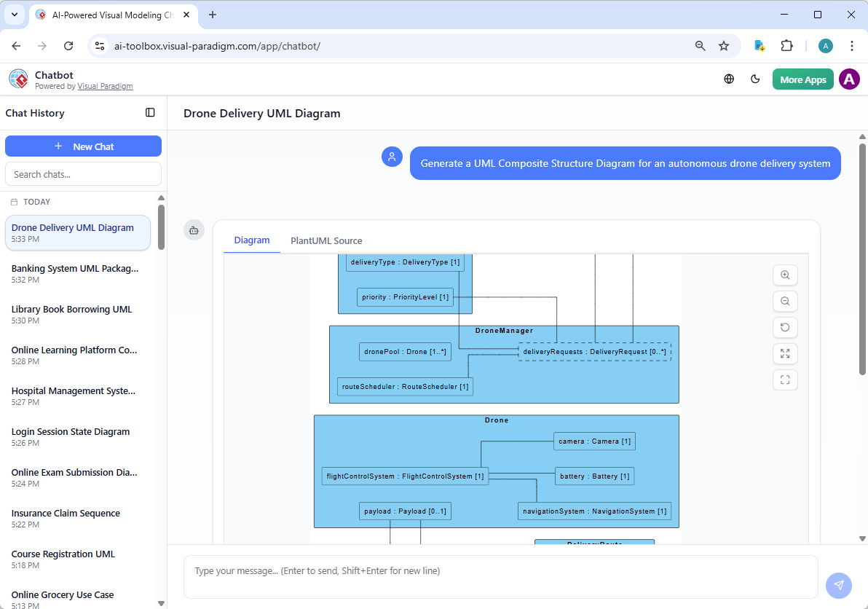Zoom out of the UML diagram
Screen dimensions: 868x609
[x=785, y=301]
